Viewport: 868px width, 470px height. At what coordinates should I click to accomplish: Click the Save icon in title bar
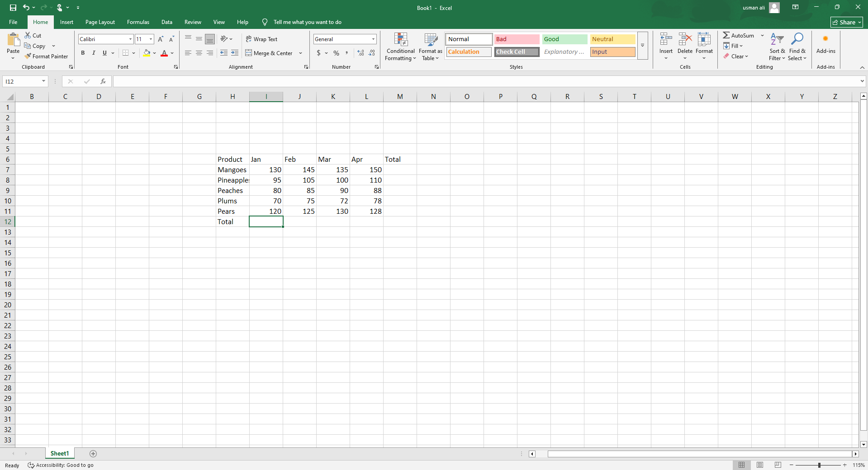pyautogui.click(x=13, y=8)
